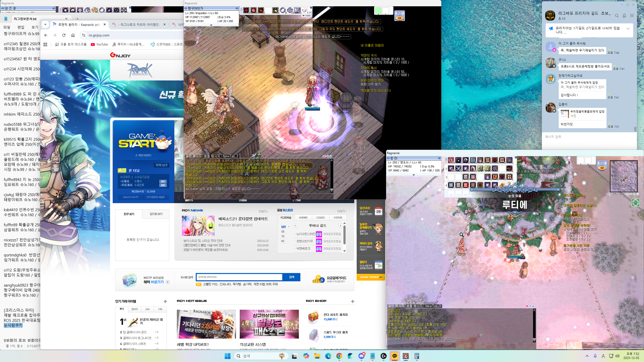Viewport: 644px width, 362px height.
Task: Switch to 길드원 보기 tab
Action: (156, 214)
